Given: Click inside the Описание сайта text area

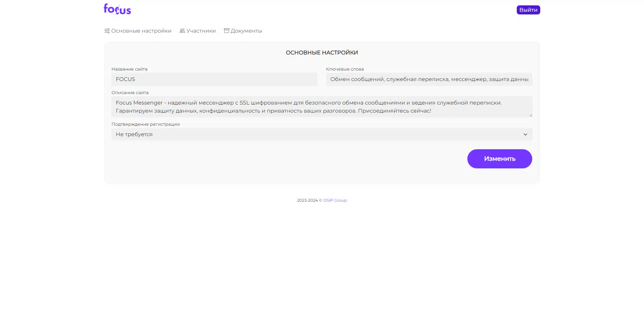Looking at the screenshot, I should (x=321, y=107).
